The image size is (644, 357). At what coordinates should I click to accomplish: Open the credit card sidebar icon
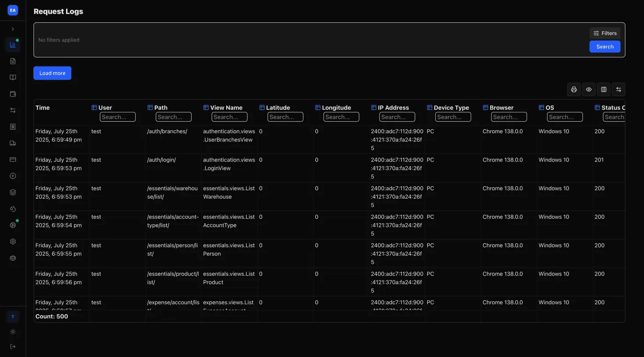click(13, 160)
